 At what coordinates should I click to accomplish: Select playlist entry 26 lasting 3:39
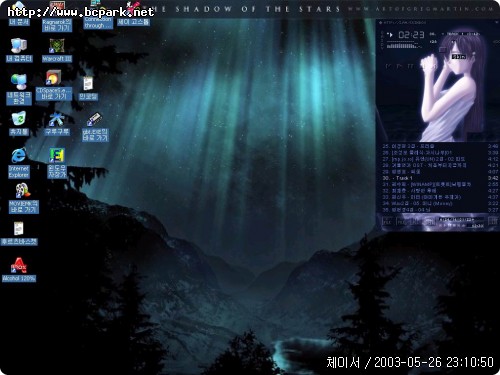point(440,152)
